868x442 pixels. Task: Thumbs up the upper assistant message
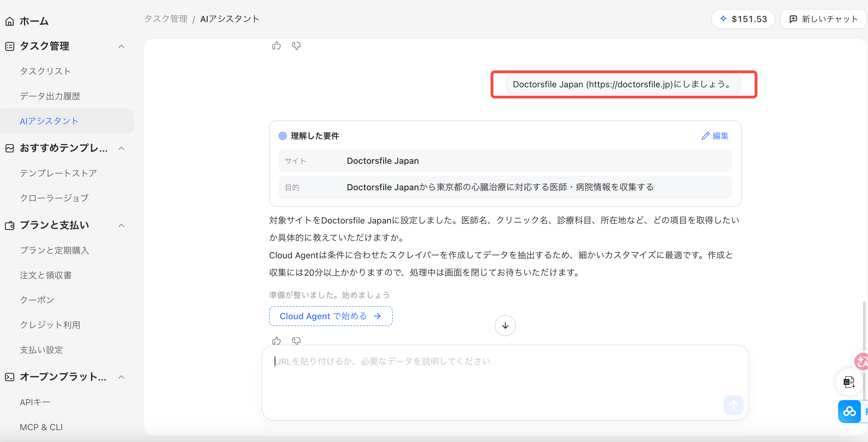click(276, 45)
